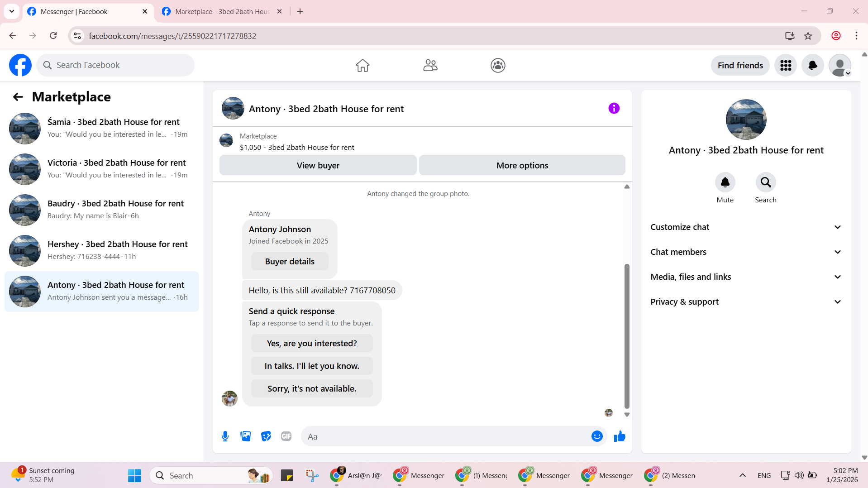
Task: Open the Facebook home logo
Action: coord(20,65)
